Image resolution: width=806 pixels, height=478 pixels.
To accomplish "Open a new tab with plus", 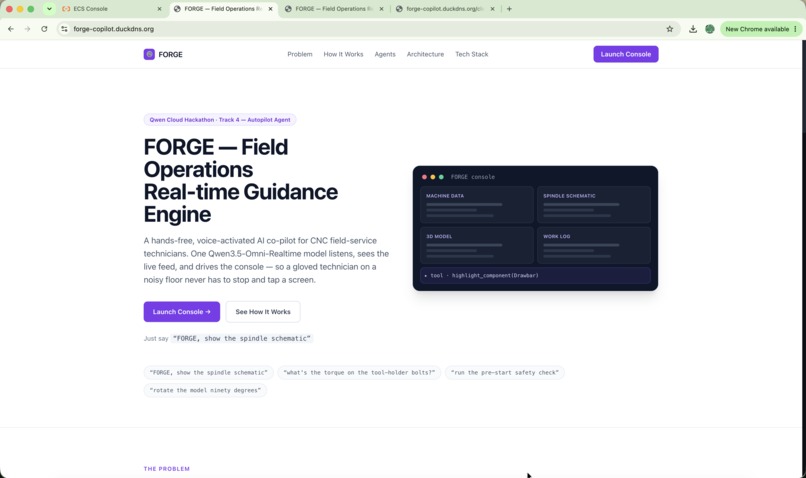I will (509, 9).
